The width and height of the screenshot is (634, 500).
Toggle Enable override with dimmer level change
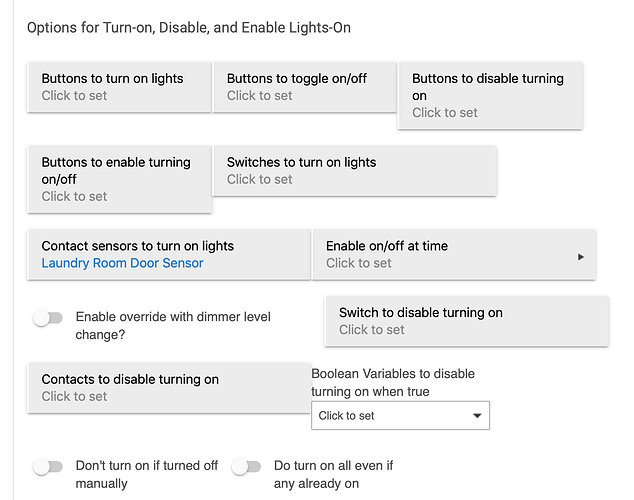[47, 318]
